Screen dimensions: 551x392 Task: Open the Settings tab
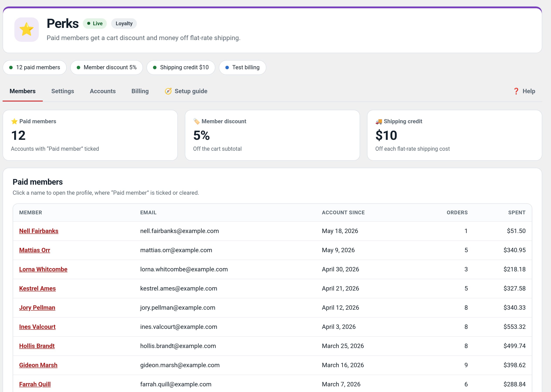tap(63, 91)
